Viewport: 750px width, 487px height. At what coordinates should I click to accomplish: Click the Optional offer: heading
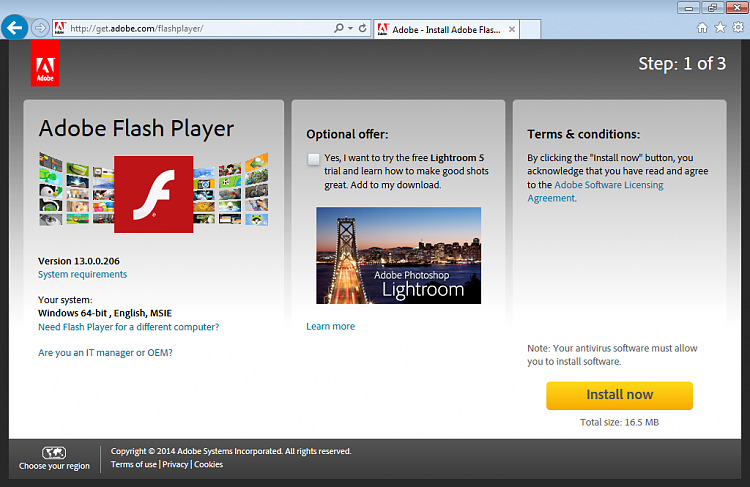347,134
